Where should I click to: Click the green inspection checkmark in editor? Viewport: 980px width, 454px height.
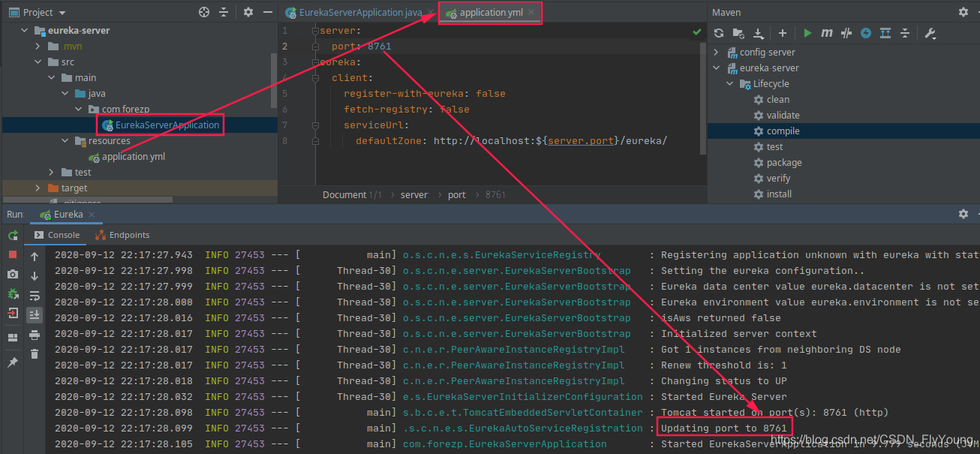pyautogui.click(x=696, y=32)
